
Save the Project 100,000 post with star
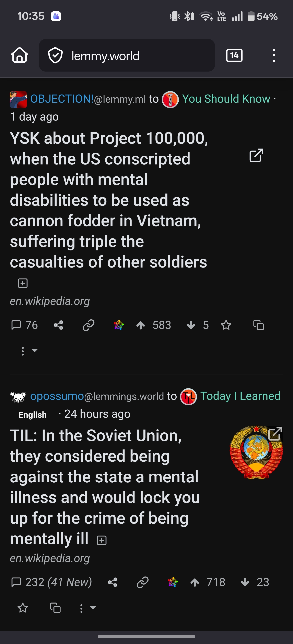coord(226,325)
